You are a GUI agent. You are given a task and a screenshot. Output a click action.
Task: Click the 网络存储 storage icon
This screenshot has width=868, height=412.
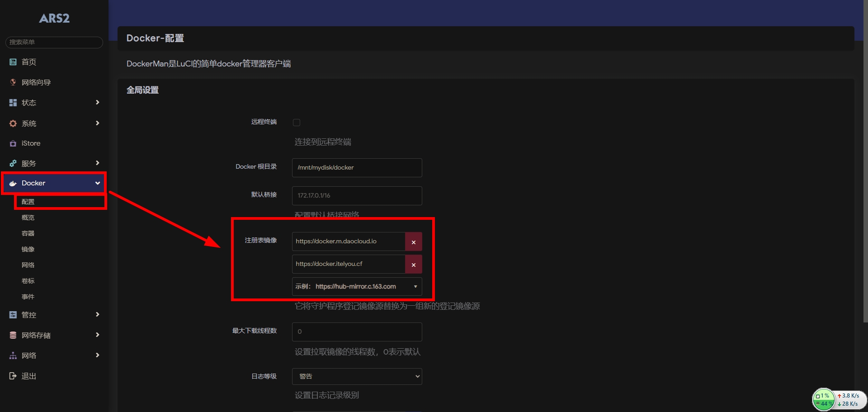13,335
